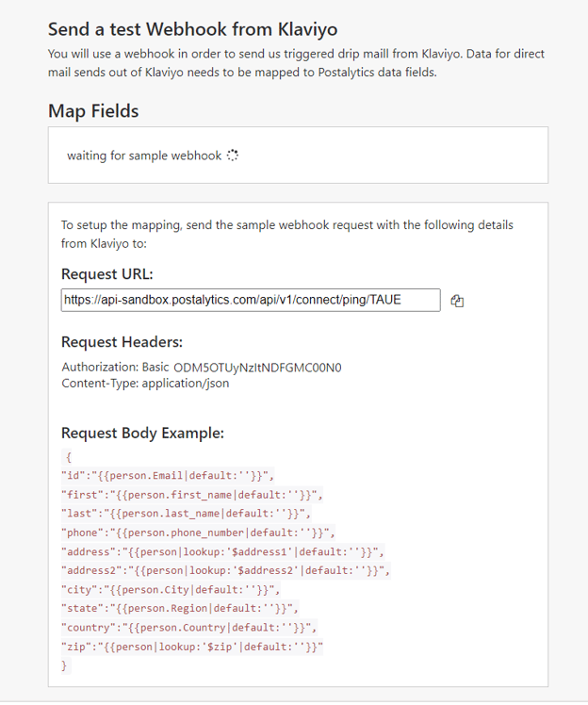Click the Send a test Webhook title
The image size is (588, 705).
point(193,29)
